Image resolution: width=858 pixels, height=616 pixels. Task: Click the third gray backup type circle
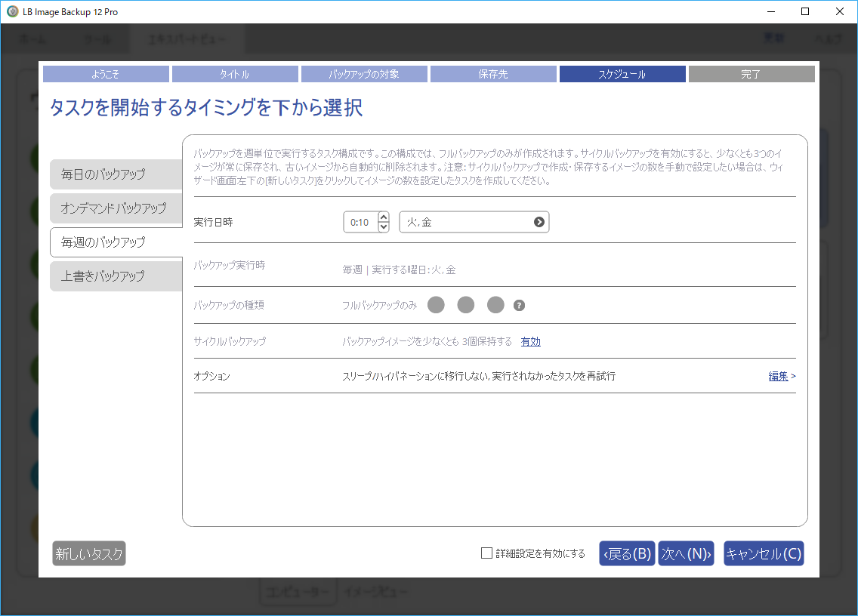coord(495,305)
